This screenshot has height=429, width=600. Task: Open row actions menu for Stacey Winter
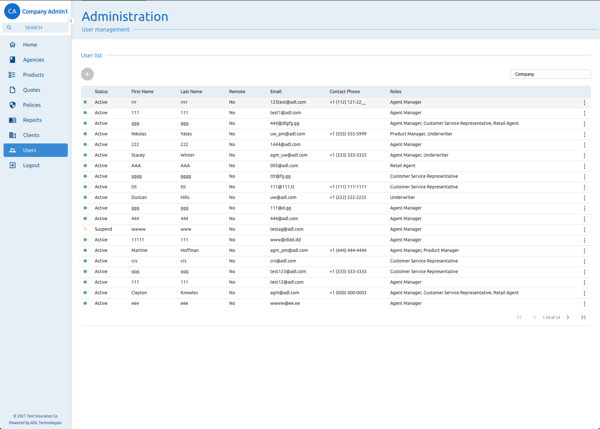tap(584, 155)
